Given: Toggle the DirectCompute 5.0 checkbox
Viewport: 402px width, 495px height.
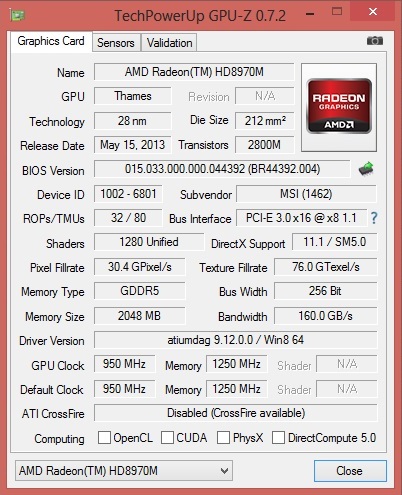Looking at the screenshot, I should 278,437.
